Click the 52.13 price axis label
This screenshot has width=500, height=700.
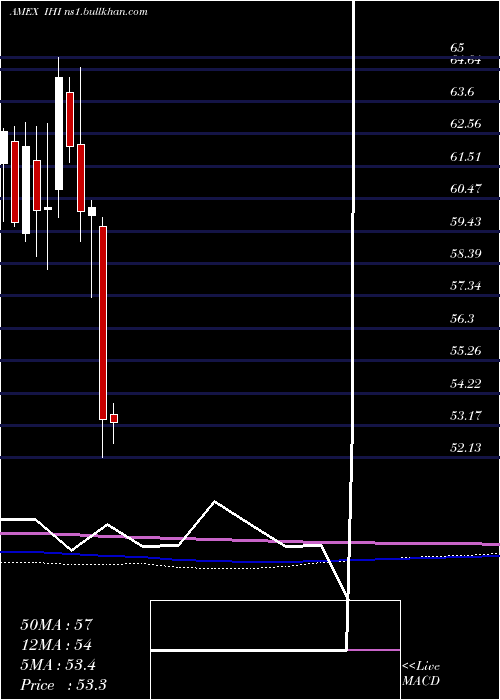pyautogui.click(x=466, y=448)
